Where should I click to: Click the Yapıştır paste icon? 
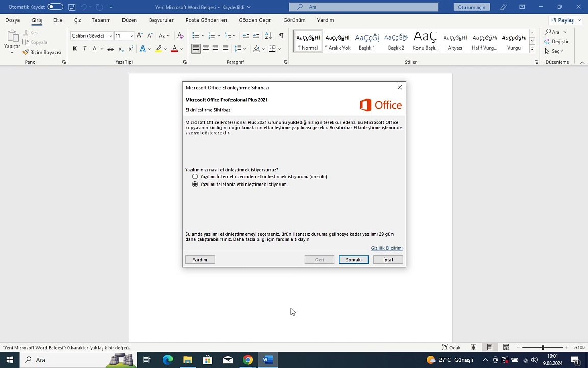(x=12, y=36)
